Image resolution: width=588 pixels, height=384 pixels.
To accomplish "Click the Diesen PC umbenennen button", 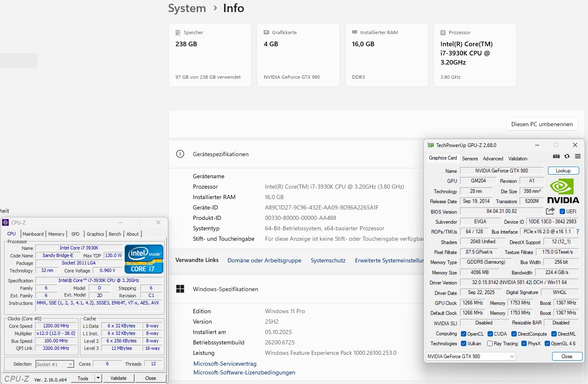I will [542, 124].
